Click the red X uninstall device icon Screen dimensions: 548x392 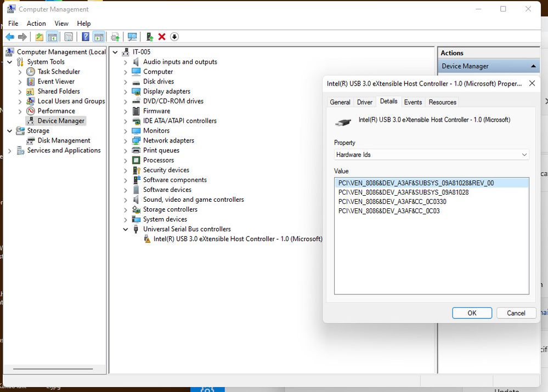point(162,37)
